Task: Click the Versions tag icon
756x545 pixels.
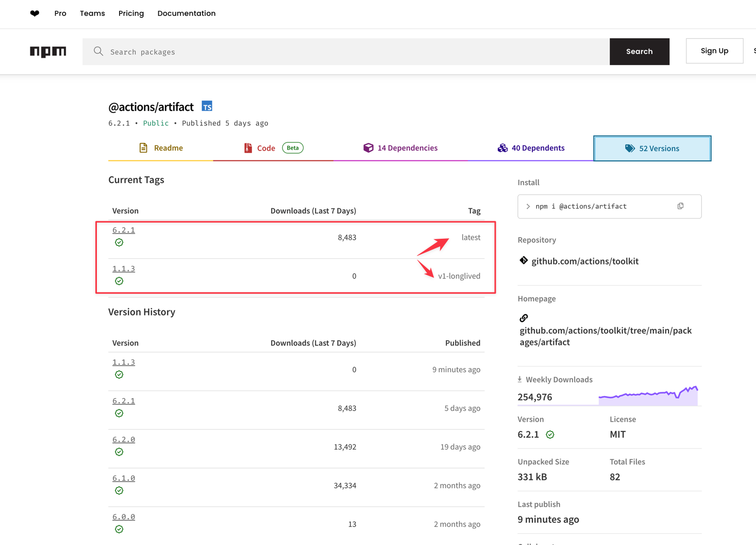Action: pos(630,148)
